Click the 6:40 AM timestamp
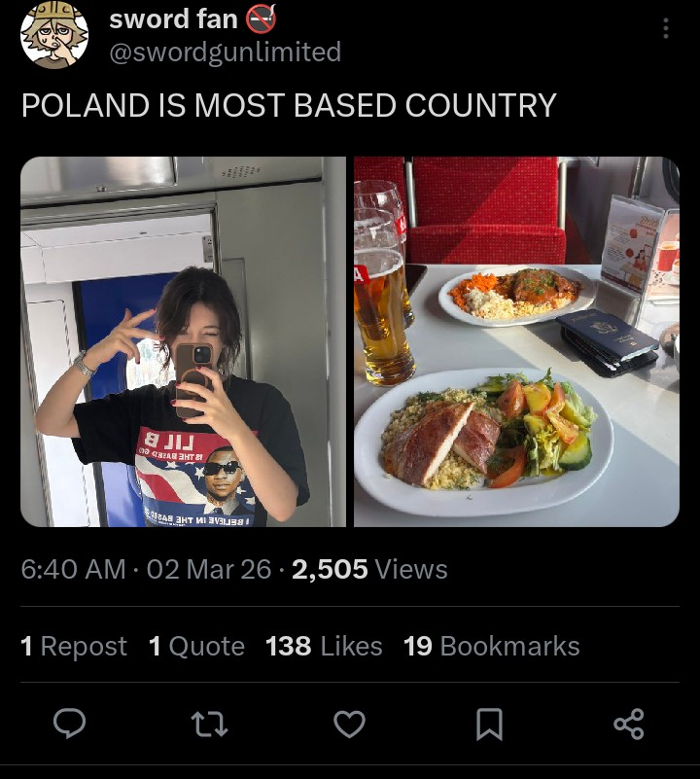Viewport: 700px width, 779px height. (73, 570)
